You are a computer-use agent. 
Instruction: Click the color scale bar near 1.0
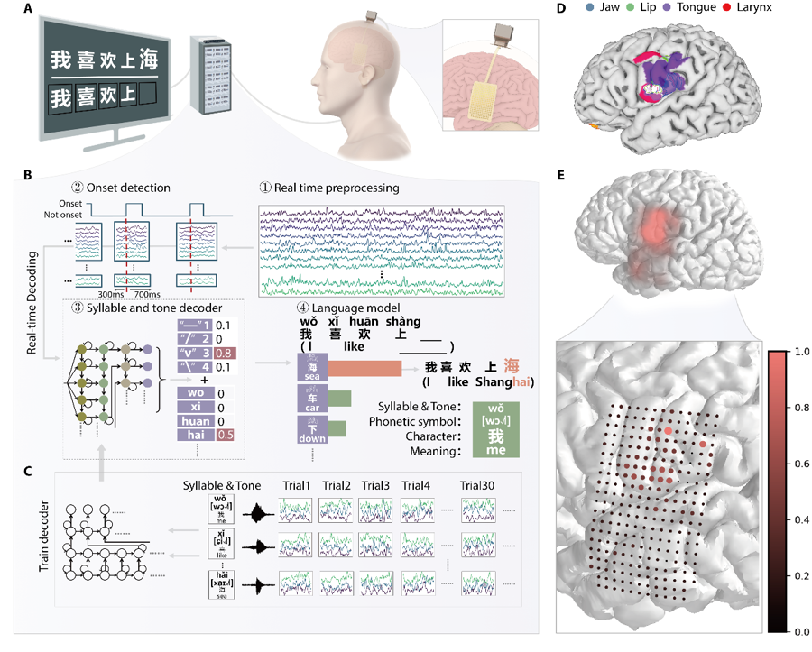click(x=779, y=358)
